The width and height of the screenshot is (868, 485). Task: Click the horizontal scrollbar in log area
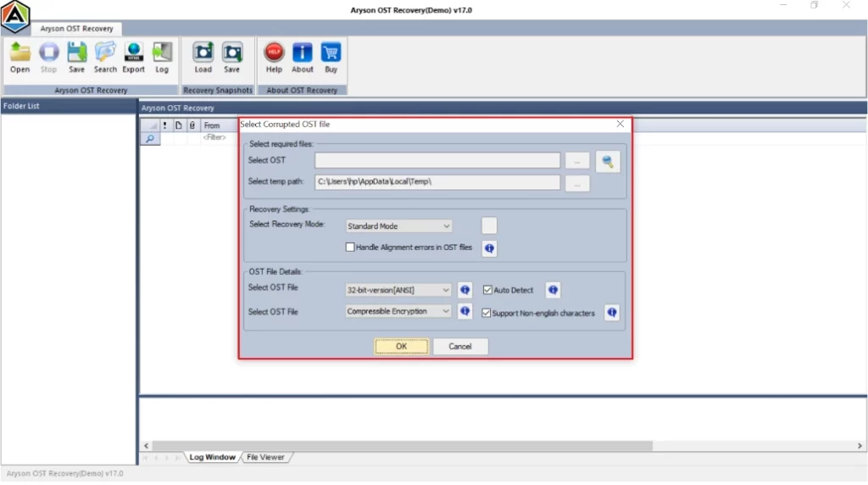point(402,446)
